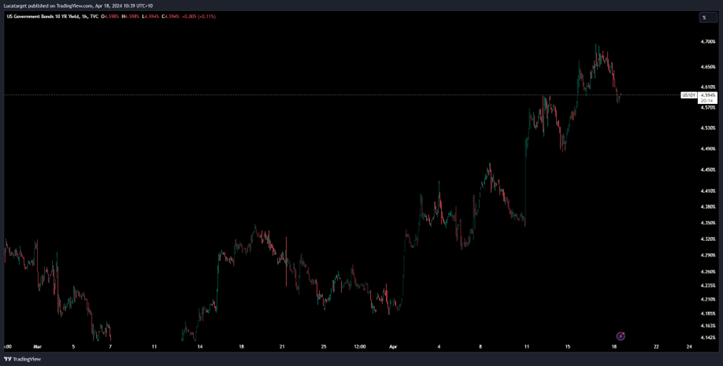Screen dimensions: 723x366
Task: Click the US10Y symbol label tag
Action: click(x=688, y=94)
